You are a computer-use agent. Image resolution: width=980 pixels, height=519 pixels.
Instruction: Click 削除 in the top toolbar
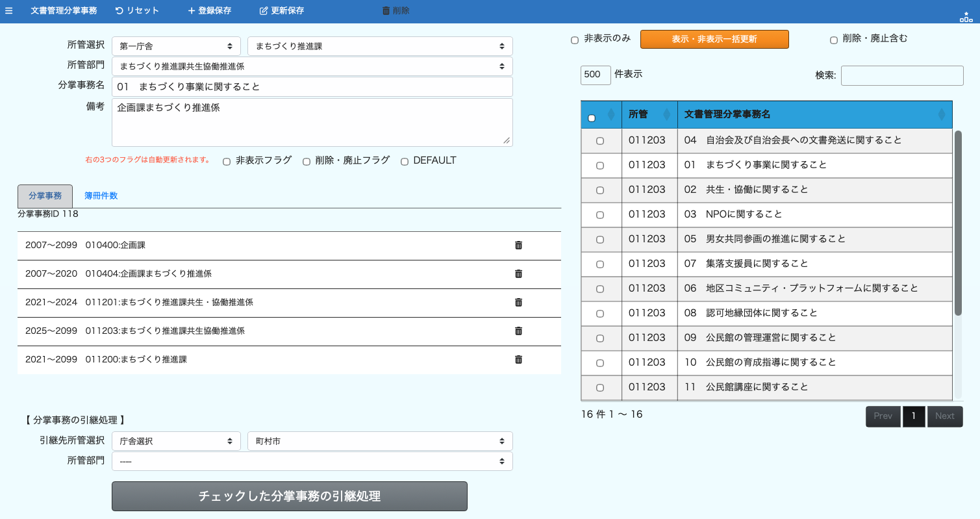tap(396, 10)
